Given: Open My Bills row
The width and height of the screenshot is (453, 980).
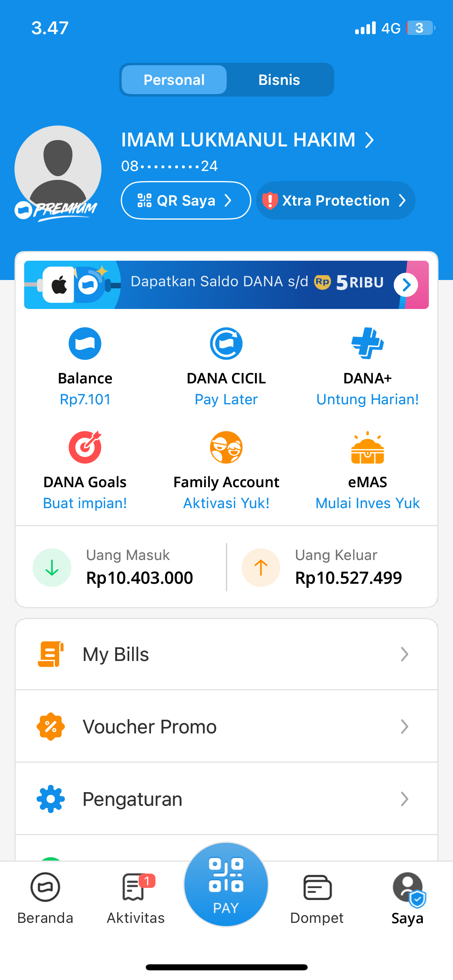Looking at the screenshot, I should (x=226, y=655).
